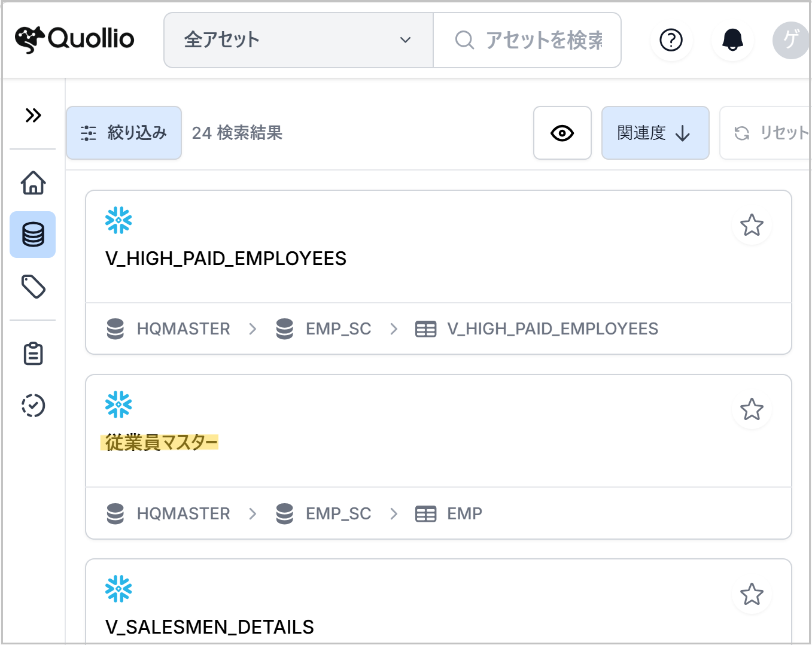Viewport: 812px width, 645px height.
Task: Open the user avatar menu
Action: point(792,40)
